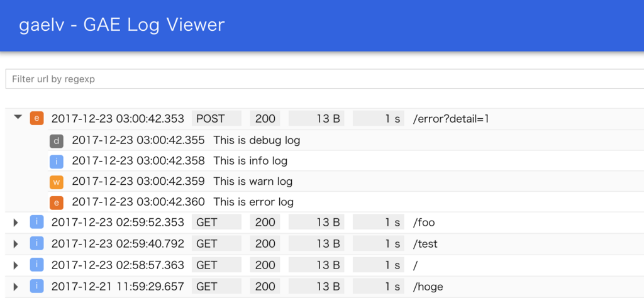Viewport: 644px width, 298px height.
Task: Click the 13 B size on the POST row
Action: click(x=316, y=119)
